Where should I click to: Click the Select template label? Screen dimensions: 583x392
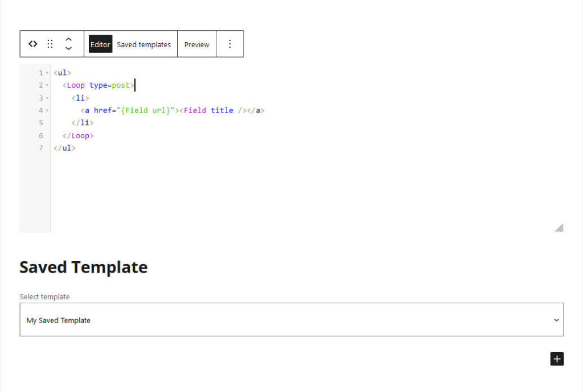[x=44, y=296]
